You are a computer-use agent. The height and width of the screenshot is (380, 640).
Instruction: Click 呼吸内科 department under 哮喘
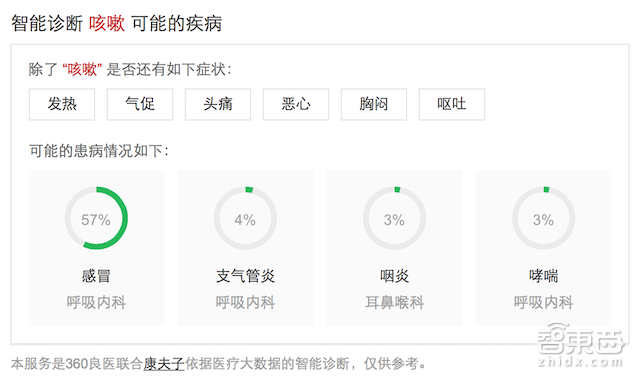[x=543, y=302]
